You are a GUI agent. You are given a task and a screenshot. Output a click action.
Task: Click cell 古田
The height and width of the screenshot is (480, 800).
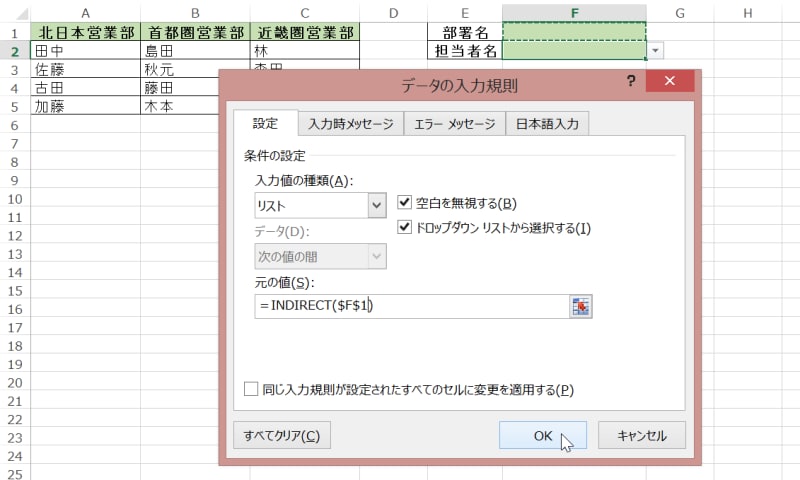click(x=85, y=87)
